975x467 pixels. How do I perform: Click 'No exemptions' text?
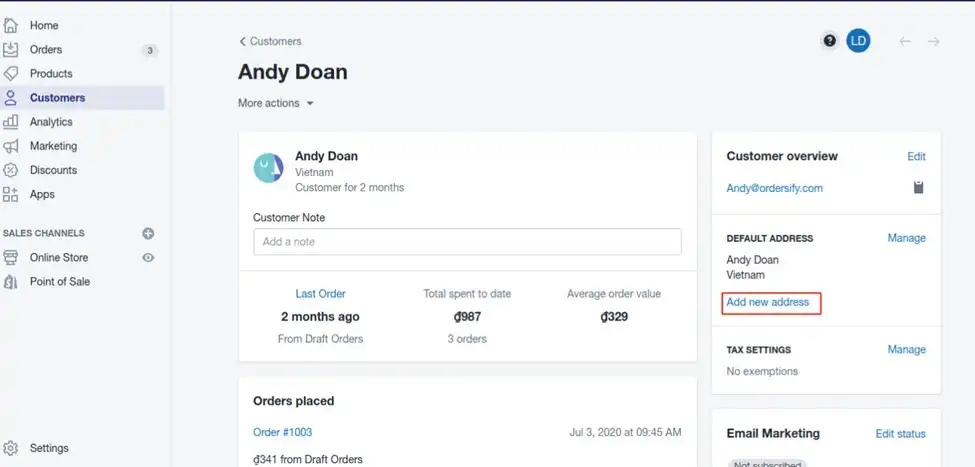coord(762,371)
